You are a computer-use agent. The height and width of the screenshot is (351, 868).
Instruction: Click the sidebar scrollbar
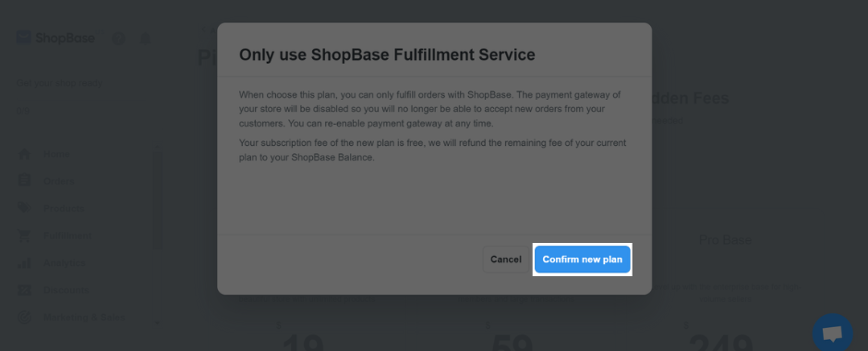point(157,200)
